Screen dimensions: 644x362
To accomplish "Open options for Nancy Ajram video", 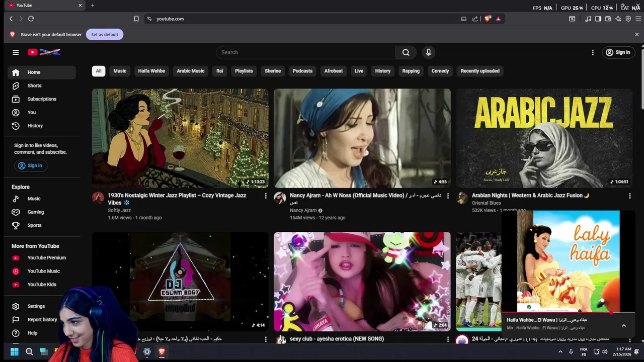I will coord(448,196).
